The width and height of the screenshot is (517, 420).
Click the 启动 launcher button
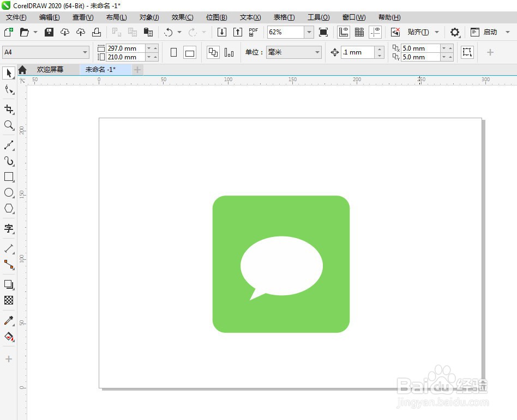[x=484, y=32]
